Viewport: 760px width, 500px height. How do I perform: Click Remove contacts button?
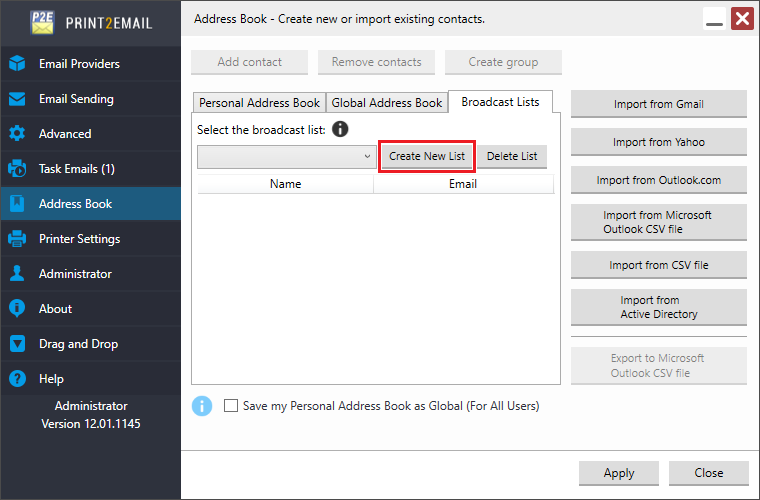(376, 62)
